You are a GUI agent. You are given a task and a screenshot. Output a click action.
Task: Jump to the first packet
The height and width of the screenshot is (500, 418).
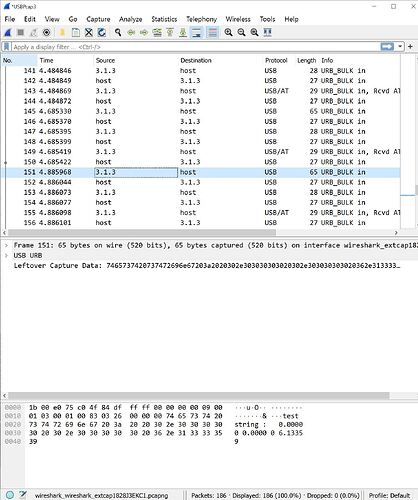[170, 32]
